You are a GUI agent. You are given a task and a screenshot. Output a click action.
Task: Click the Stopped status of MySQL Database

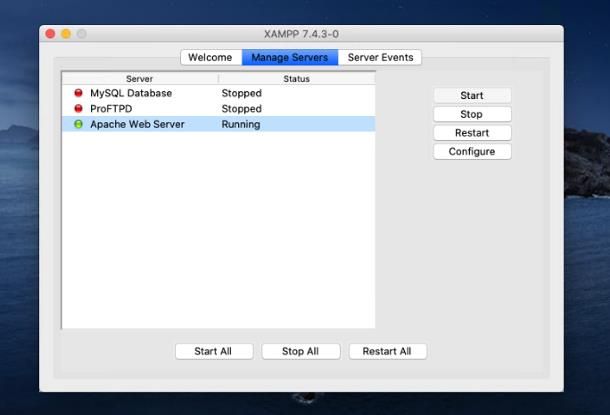242,93
